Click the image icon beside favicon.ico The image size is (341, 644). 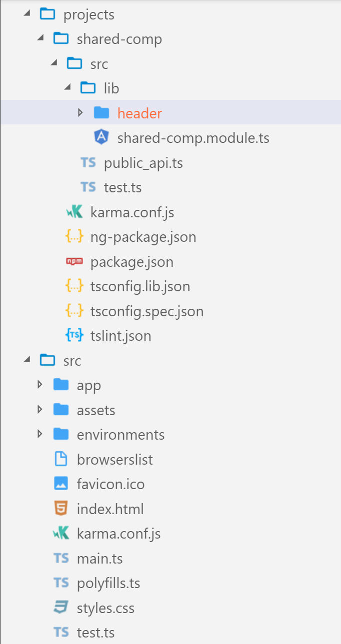point(61,484)
